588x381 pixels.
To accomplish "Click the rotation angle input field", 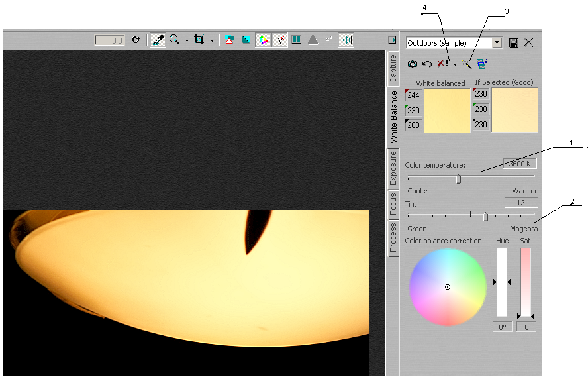I will coord(109,40).
